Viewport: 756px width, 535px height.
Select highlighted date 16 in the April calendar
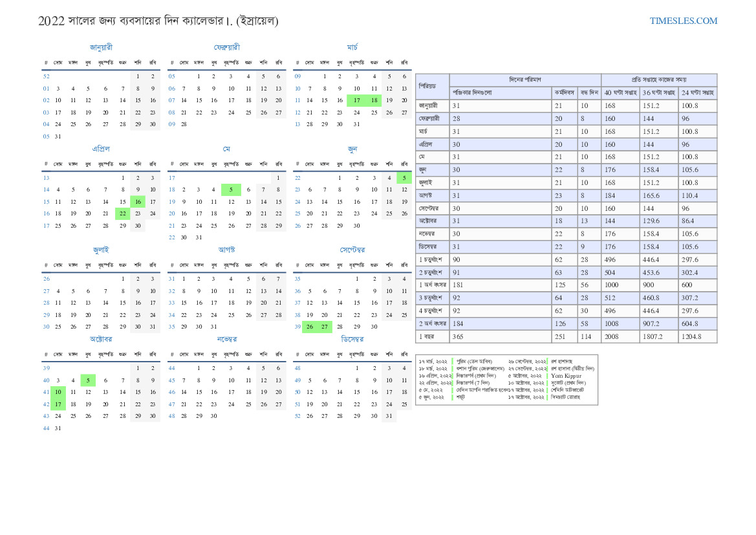pyautogui.click(x=138, y=202)
